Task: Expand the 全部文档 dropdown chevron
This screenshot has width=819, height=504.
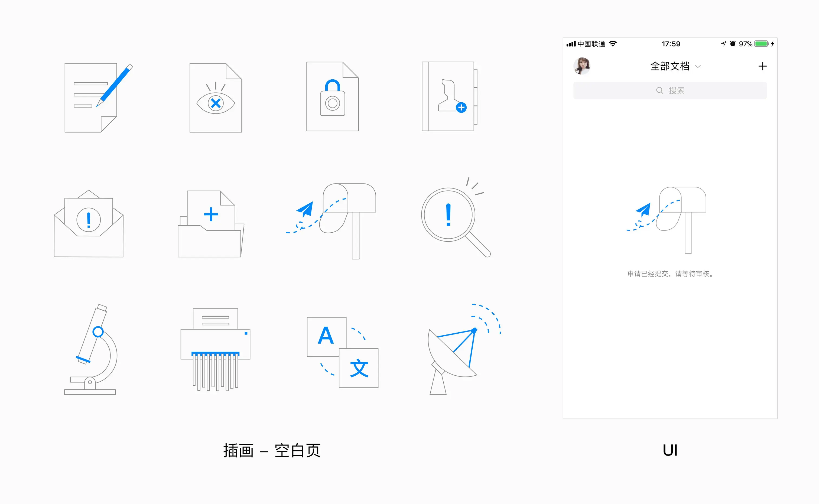Action: (698, 67)
